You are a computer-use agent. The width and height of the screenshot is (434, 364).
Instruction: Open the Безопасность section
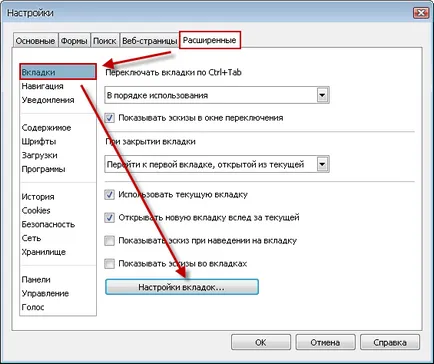click(x=48, y=224)
